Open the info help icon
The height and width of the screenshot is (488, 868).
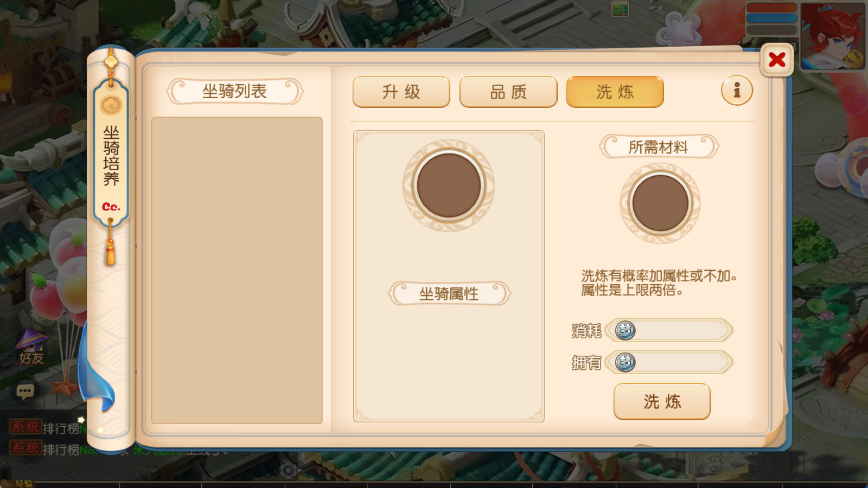(x=737, y=90)
